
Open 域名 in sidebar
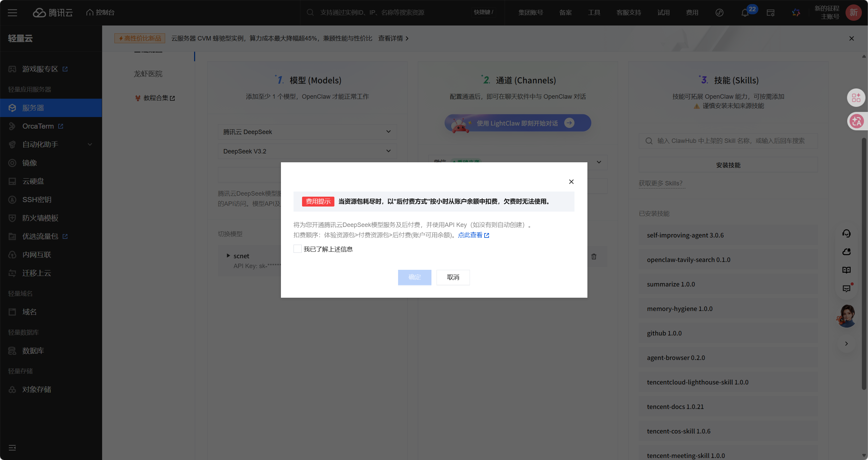pyautogui.click(x=51, y=312)
